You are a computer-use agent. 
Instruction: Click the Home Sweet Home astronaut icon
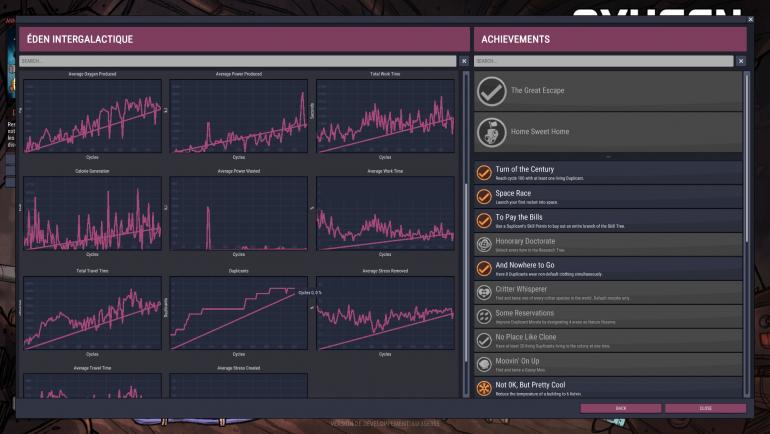[491, 132]
